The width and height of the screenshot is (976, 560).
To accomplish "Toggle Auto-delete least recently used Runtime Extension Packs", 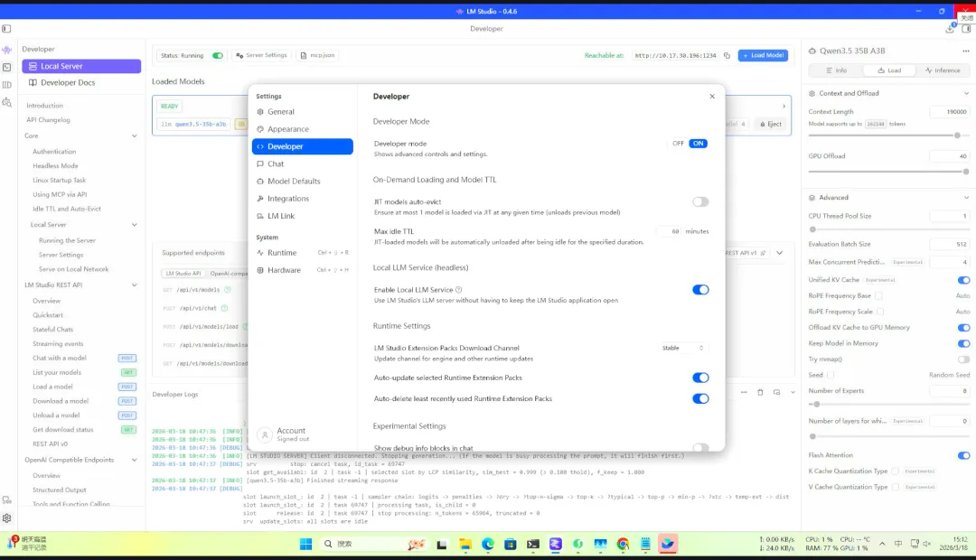I will pyautogui.click(x=700, y=399).
